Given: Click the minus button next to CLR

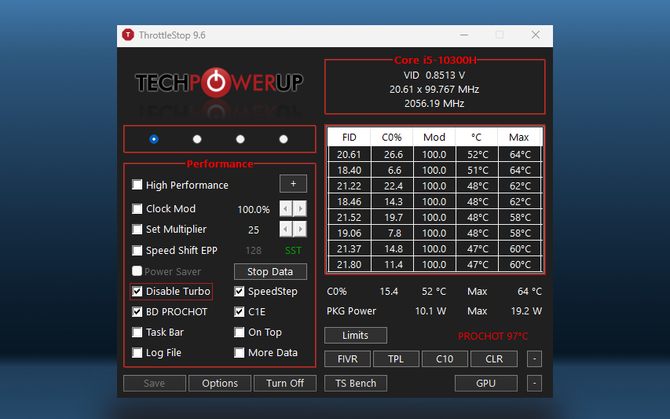Looking at the screenshot, I should [535, 359].
